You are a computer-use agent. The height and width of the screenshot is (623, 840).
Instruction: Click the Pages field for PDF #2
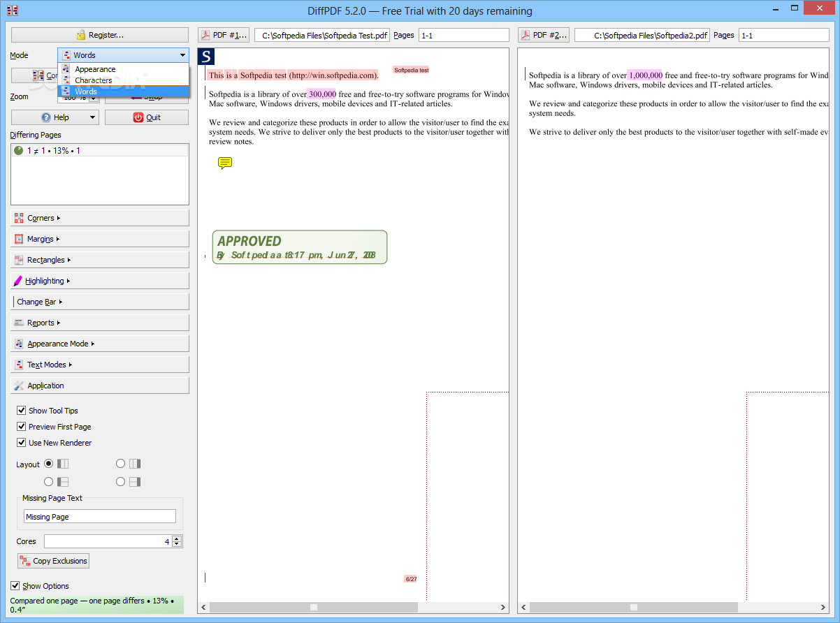[784, 35]
